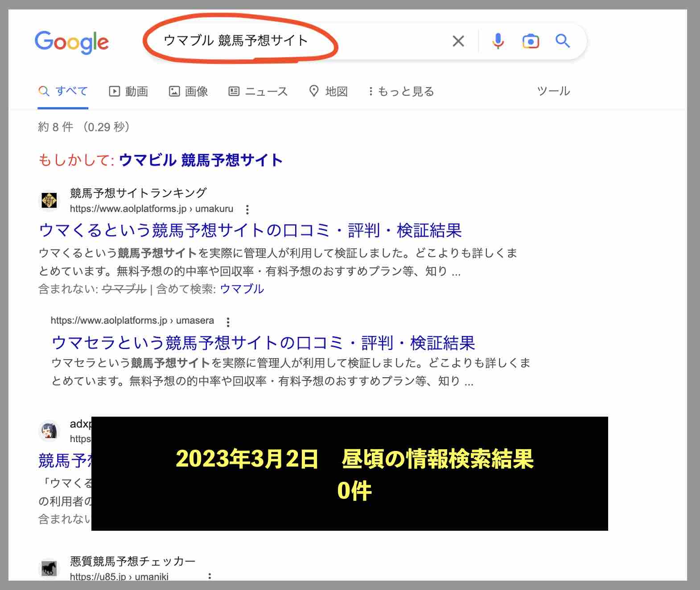Screen dimensions: 700x590
Task: Open three-dot menu beside umakuru URL
Action: (x=247, y=209)
